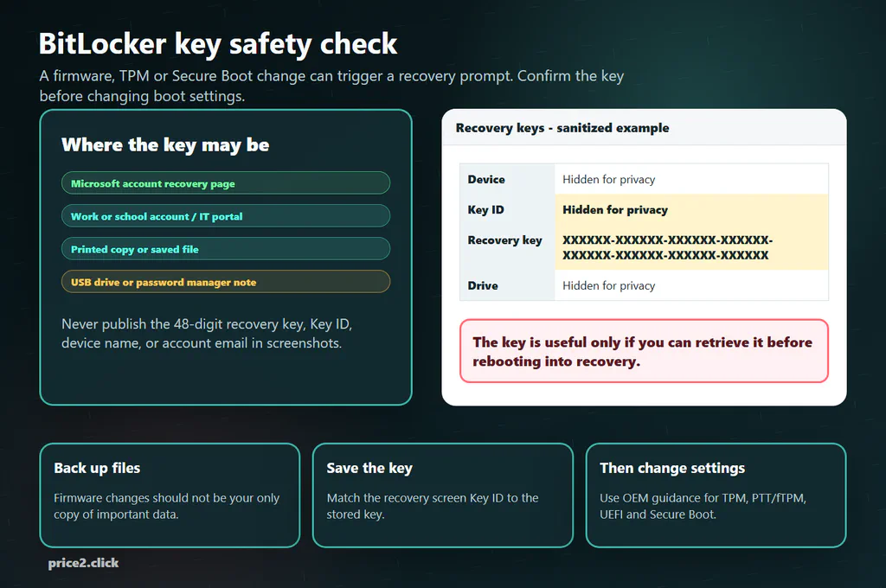The height and width of the screenshot is (588, 886).
Task: Click the red warning about retrieving the key
Action: [x=644, y=351]
